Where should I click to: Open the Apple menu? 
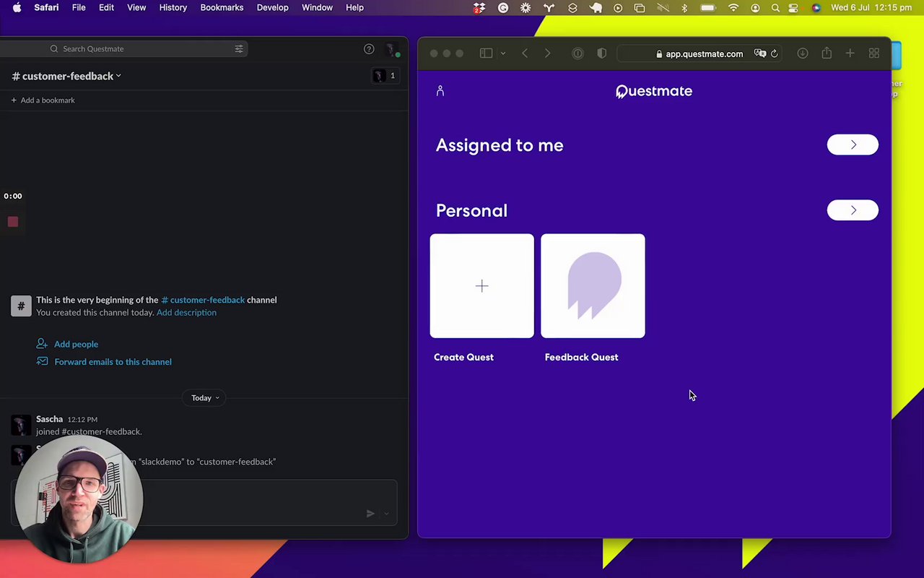pos(17,8)
